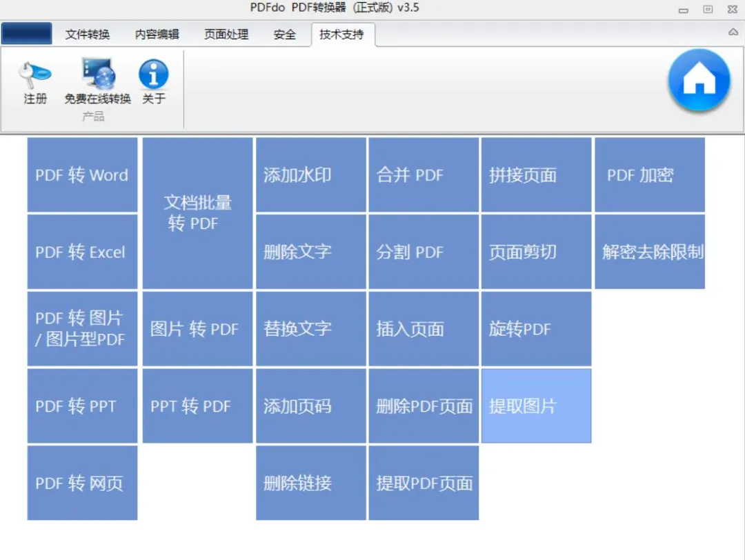The height and width of the screenshot is (560, 745).
Task: Go to home via round house button
Action: (x=699, y=80)
